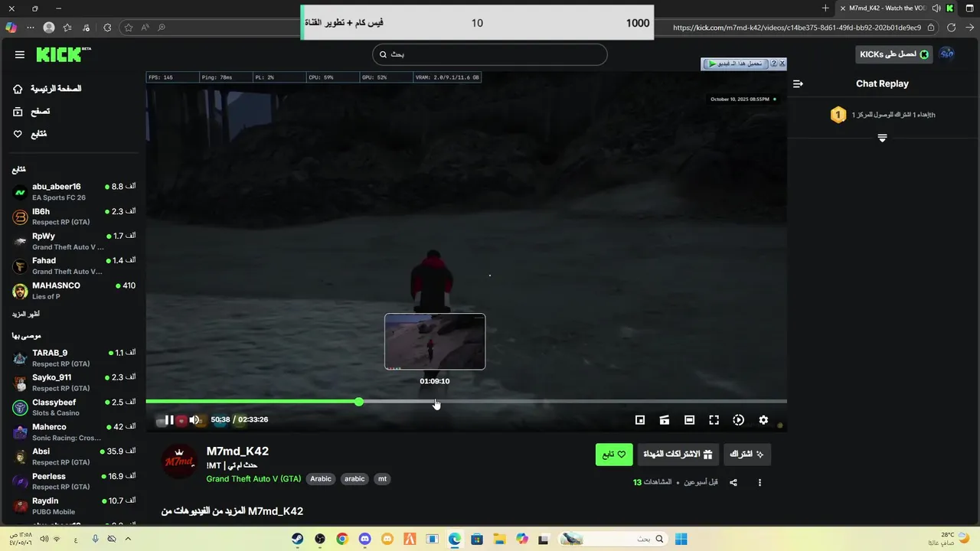The image size is (980, 551).
Task: Select the capitalized Arabic tag
Action: pos(321,479)
